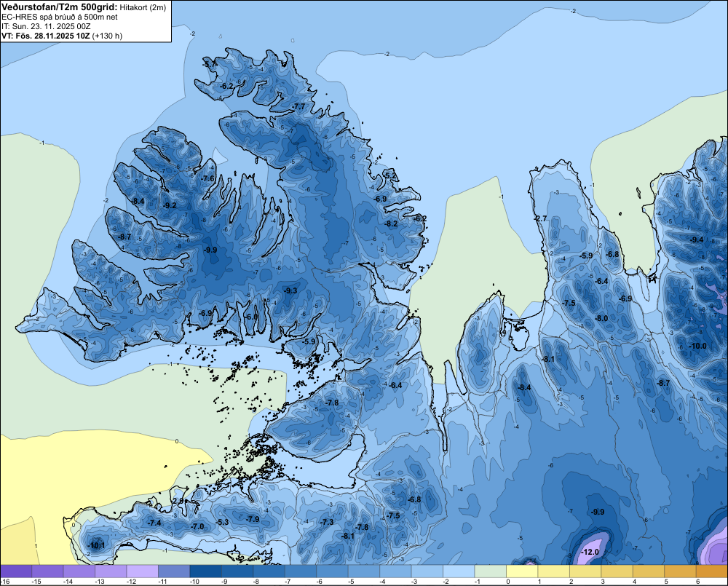Click the -7.9 temperature label
This screenshot has height=586, width=728.
[x=253, y=519]
